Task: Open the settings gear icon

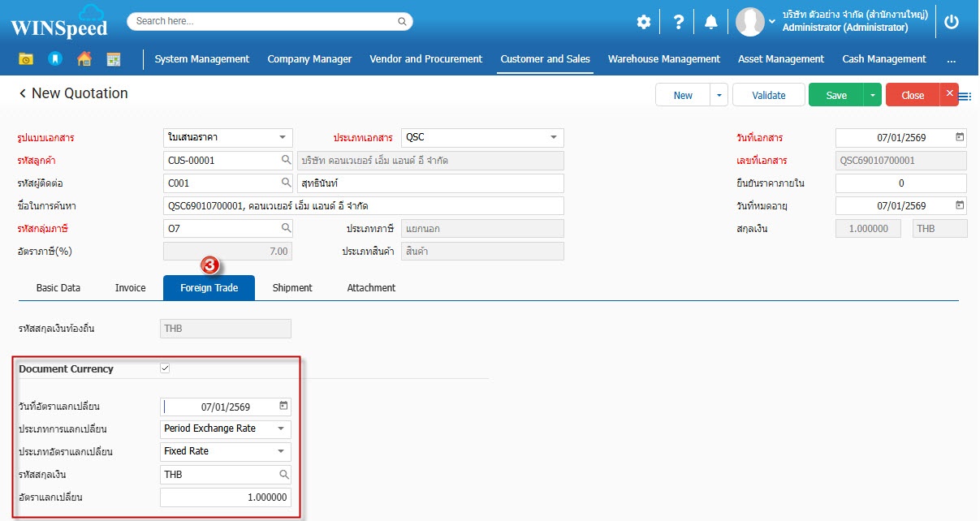Action: (644, 22)
